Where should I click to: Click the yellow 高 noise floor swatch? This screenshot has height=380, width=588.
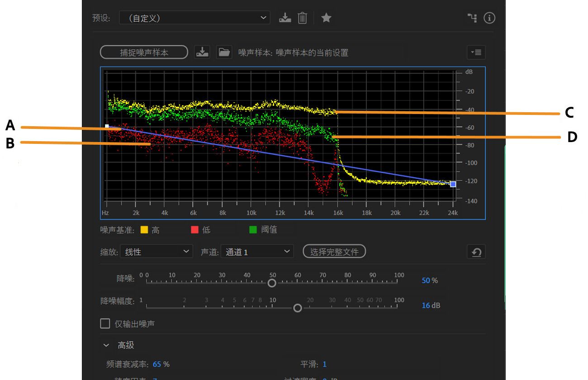click(x=145, y=229)
